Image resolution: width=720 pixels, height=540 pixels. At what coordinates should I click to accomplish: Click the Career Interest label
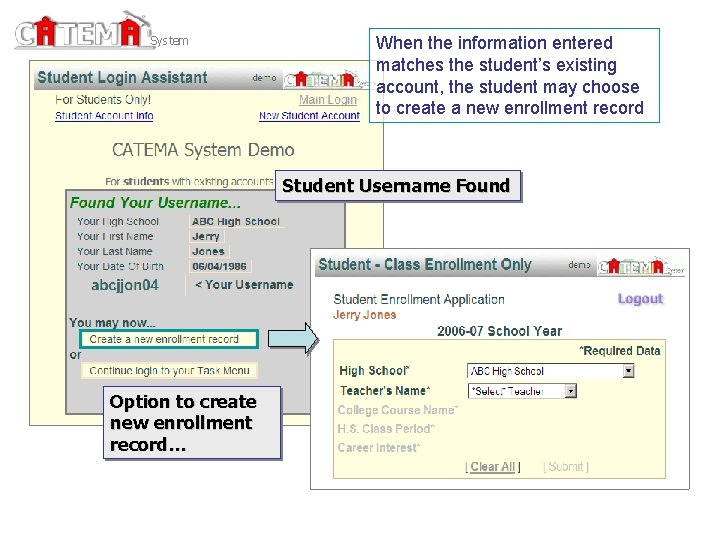coord(379,448)
